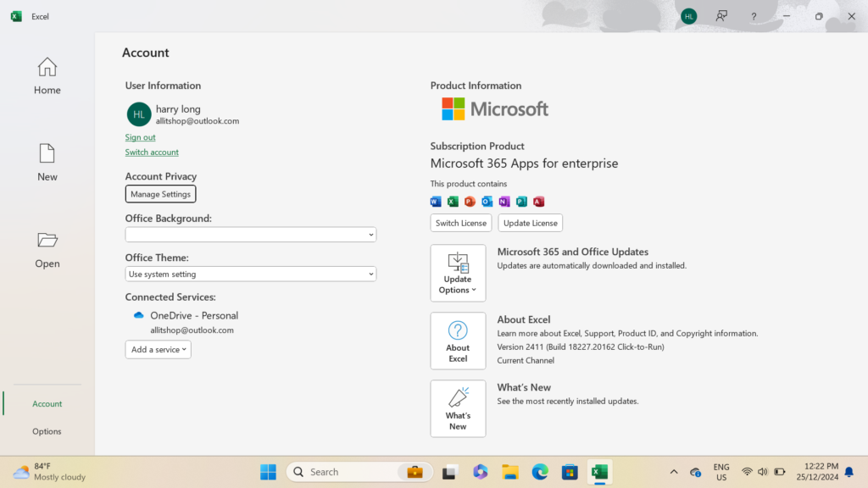The image size is (868, 488).
Task: Click the Excel icon in product list
Action: tap(453, 202)
